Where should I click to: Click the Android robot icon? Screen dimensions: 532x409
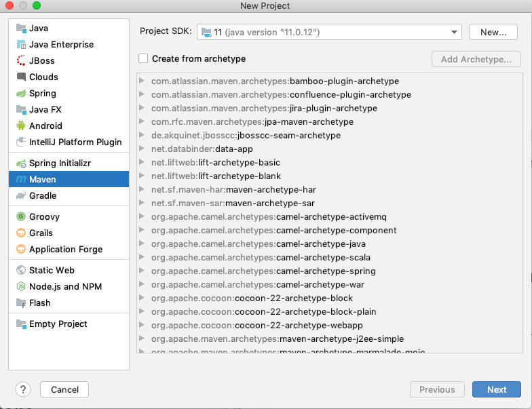pos(21,126)
